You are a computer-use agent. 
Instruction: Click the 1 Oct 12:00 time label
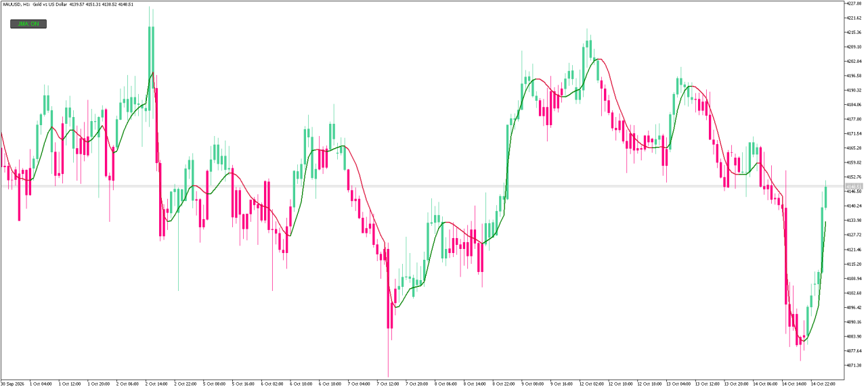70,384
